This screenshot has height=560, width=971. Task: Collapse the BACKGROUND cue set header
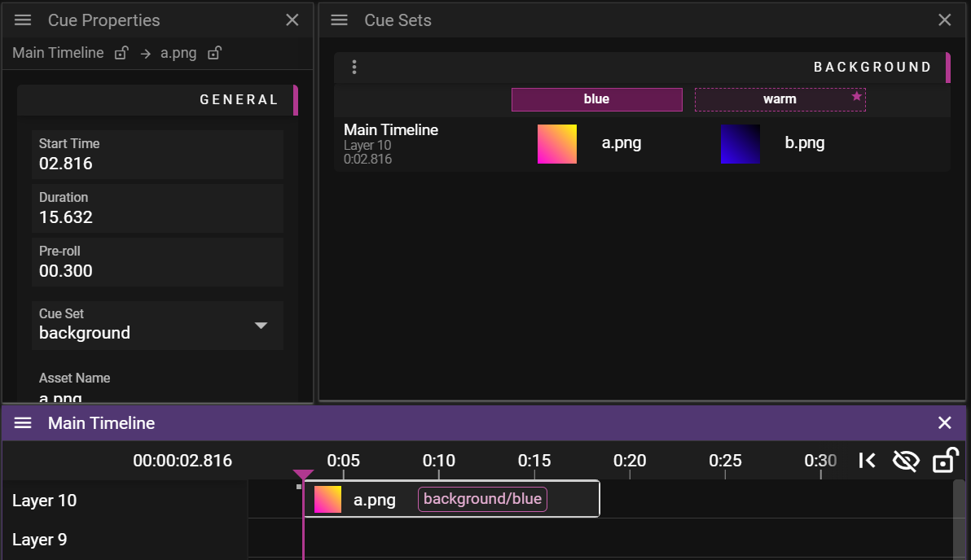click(x=642, y=68)
